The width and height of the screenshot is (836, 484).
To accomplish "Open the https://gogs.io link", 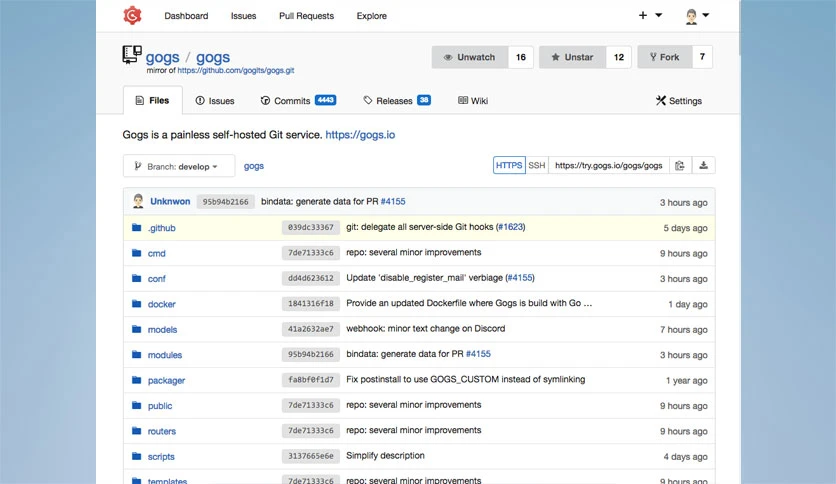I will (360, 135).
